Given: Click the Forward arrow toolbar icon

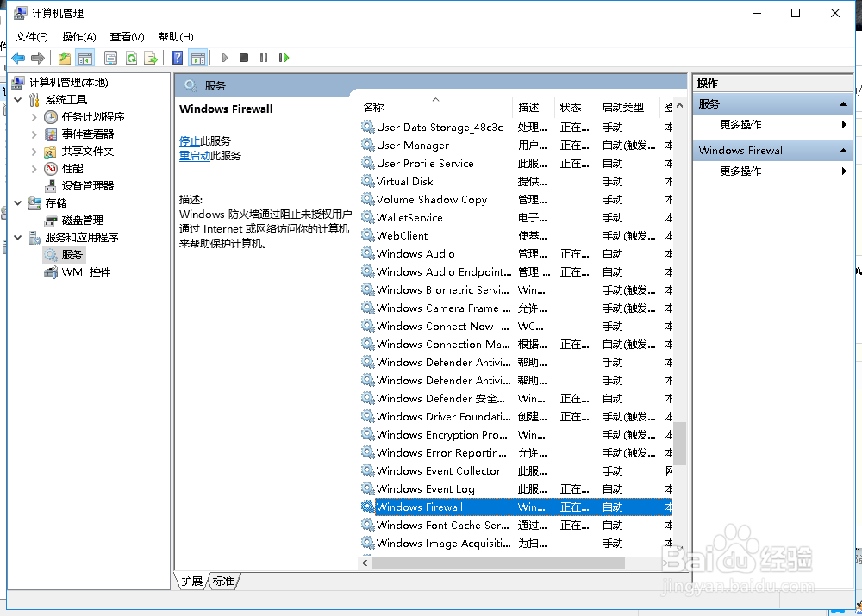Looking at the screenshot, I should tap(38, 58).
